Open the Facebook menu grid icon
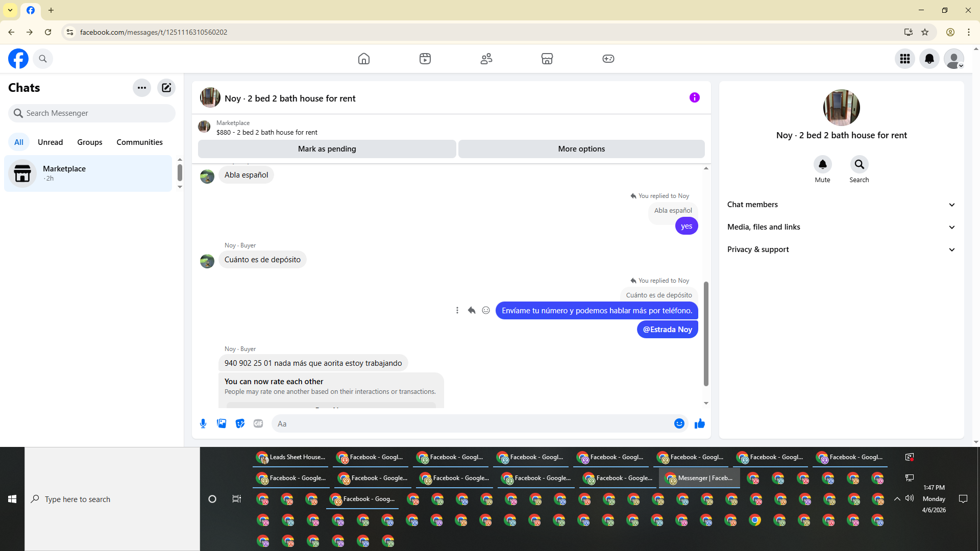This screenshot has height=551, width=980. (x=905, y=59)
